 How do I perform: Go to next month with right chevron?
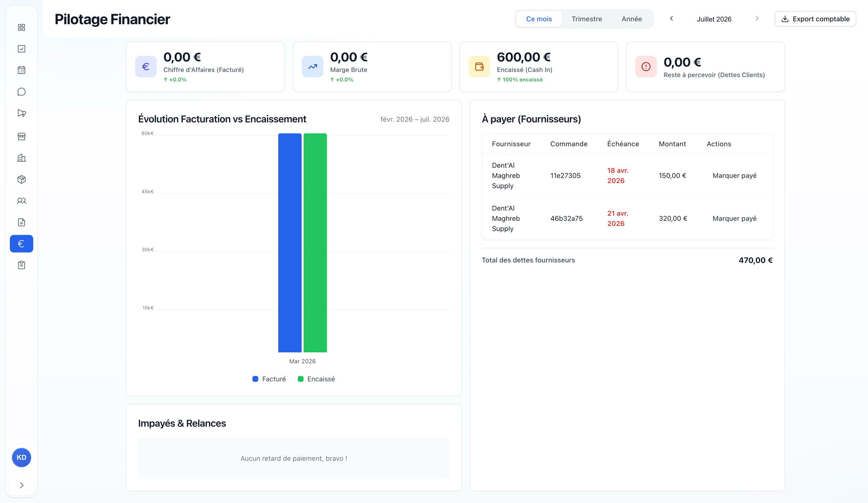(757, 19)
